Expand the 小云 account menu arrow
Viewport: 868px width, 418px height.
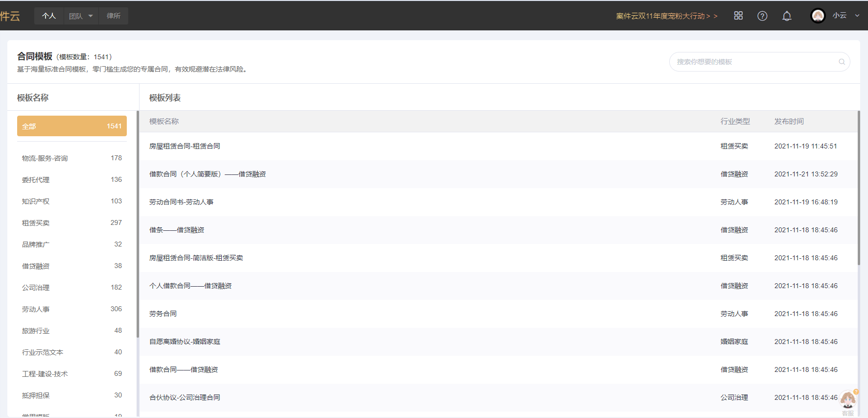pos(857,16)
